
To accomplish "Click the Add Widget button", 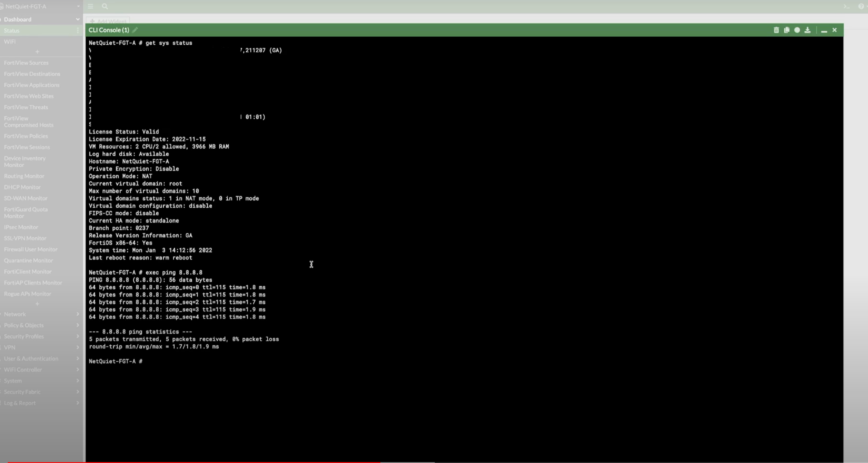I will coord(107,21).
